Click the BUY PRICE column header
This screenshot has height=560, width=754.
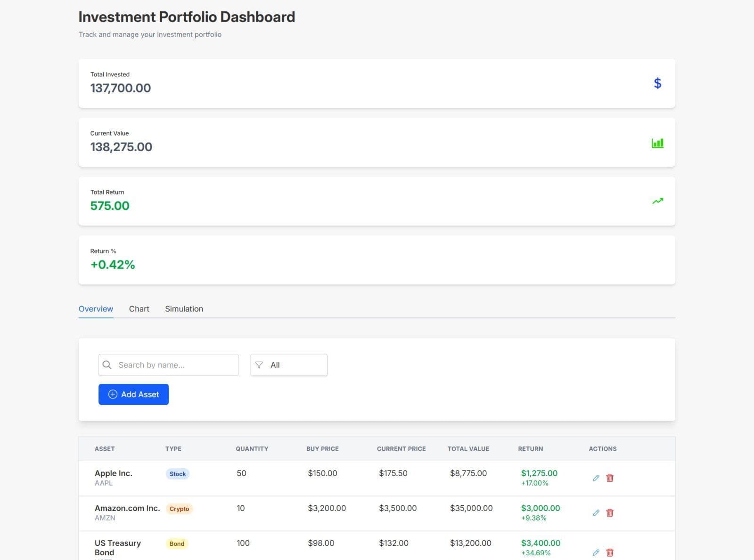coord(322,449)
